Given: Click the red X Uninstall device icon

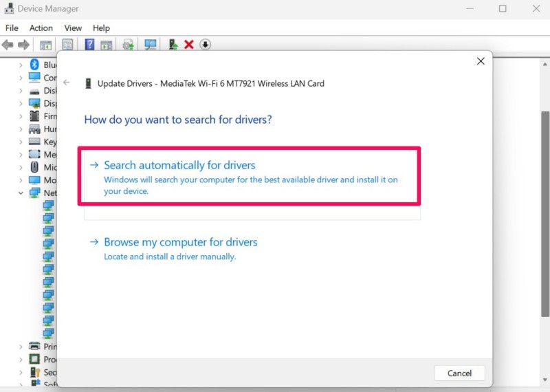Looking at the screenshot, I should point(189,45).
